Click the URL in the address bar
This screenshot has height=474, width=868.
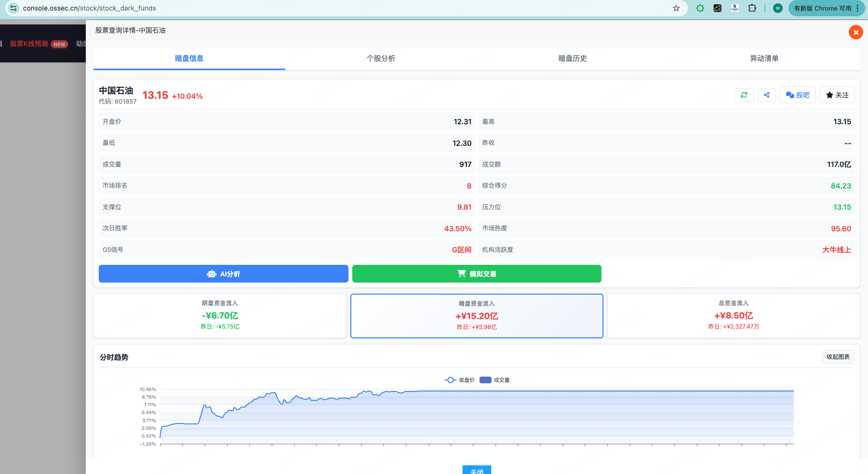tap(90, 8)
